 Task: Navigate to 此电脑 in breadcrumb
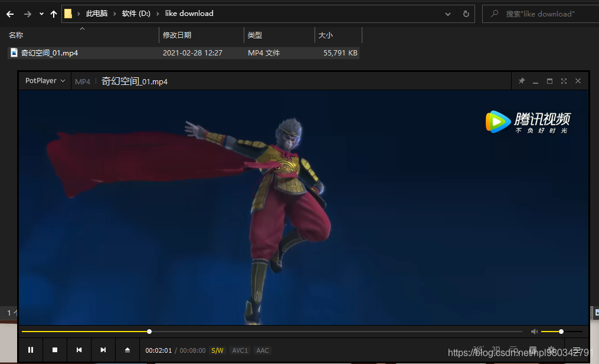coord(97,14)
